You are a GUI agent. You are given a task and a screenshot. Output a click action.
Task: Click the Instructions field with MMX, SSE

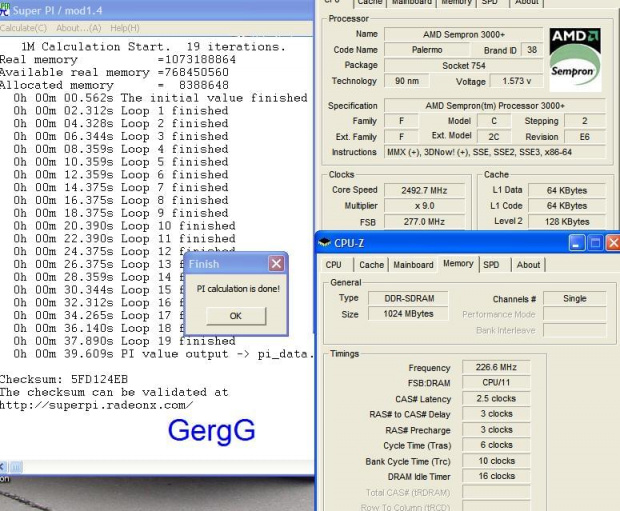click(x=495, y=152)
